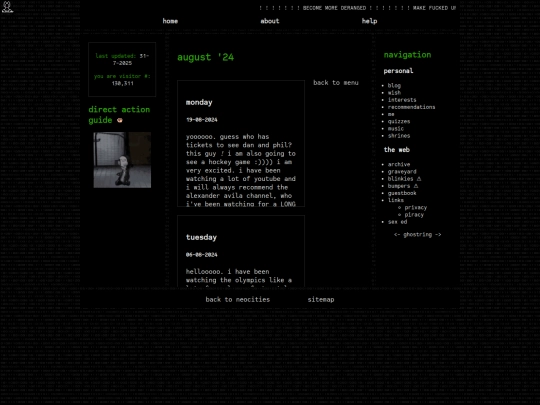Click the navigation sidebar heading
Image resolution: width=540 pixels, height=405 pixels.
[x=407, y=55]
